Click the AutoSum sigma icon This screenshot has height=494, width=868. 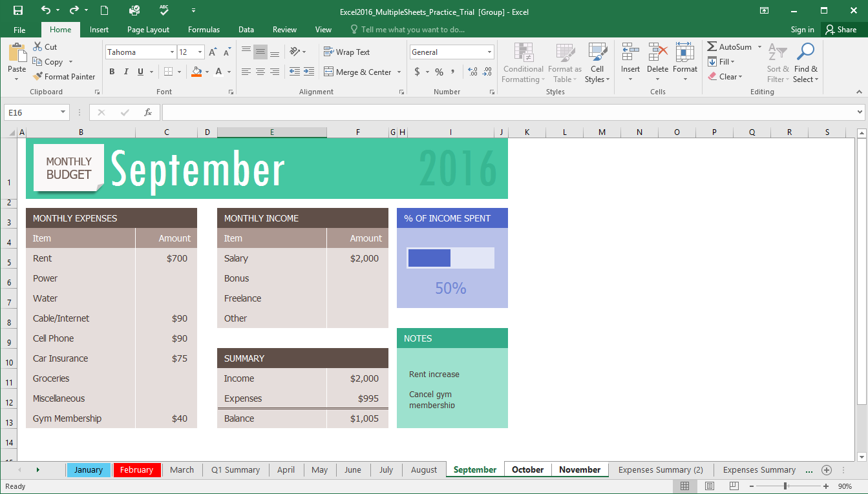tap(712, 47)
